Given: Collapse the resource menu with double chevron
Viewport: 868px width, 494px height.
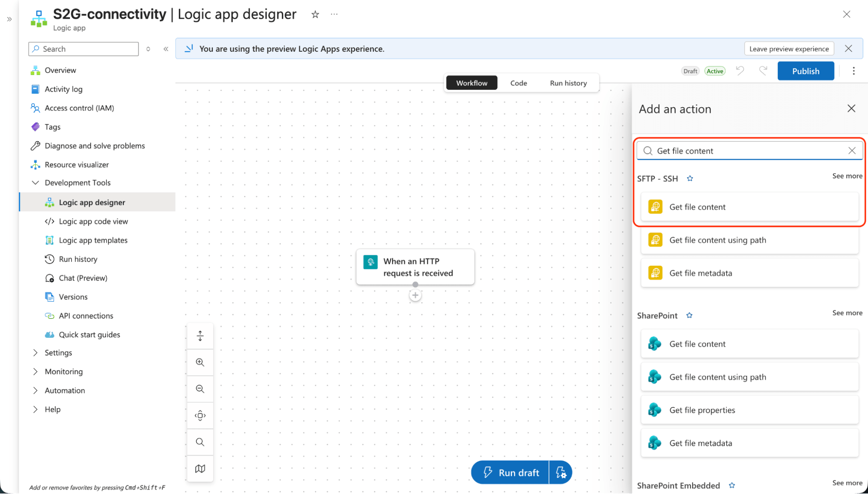Looking at the screenshot, I should 166,49.
